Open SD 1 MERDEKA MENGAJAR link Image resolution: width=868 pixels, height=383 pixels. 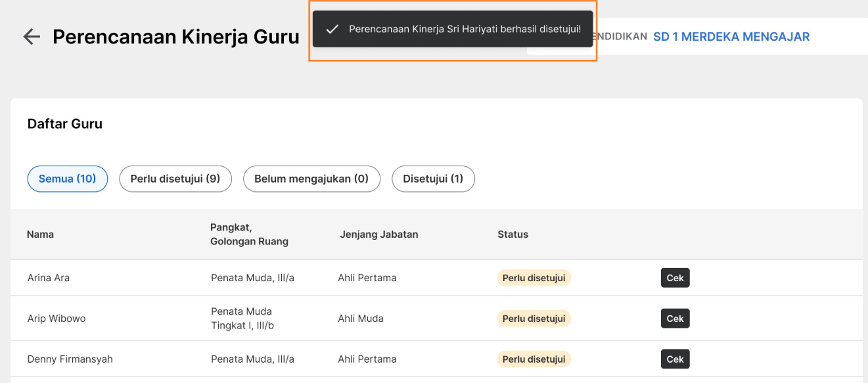point(731,37)
